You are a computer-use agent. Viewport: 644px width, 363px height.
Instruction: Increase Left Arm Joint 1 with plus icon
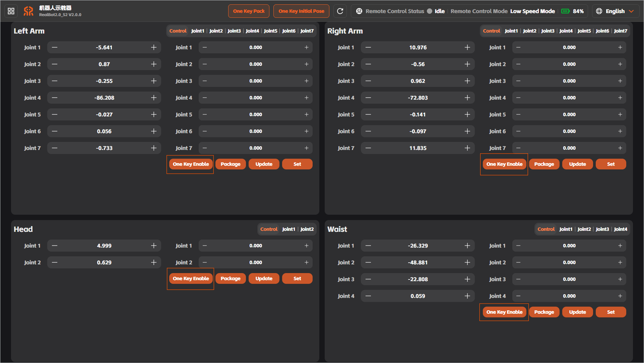pos(154,47)
